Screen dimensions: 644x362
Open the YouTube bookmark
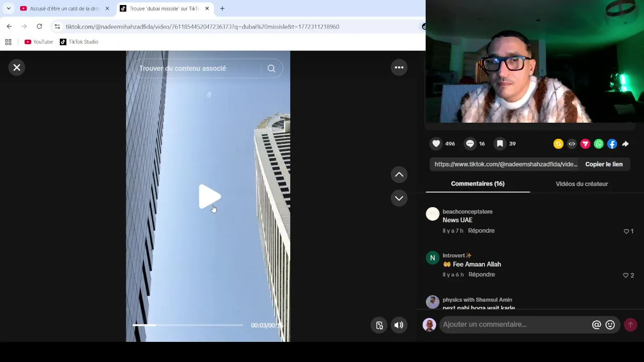[39, 42]
